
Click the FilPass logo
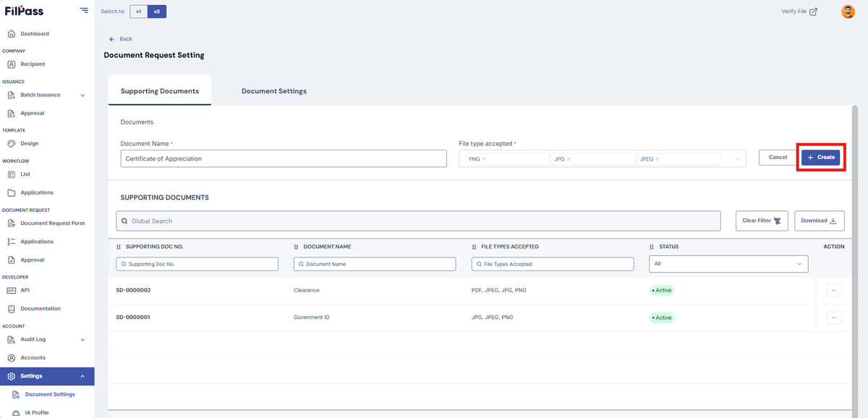coord(24,11)
